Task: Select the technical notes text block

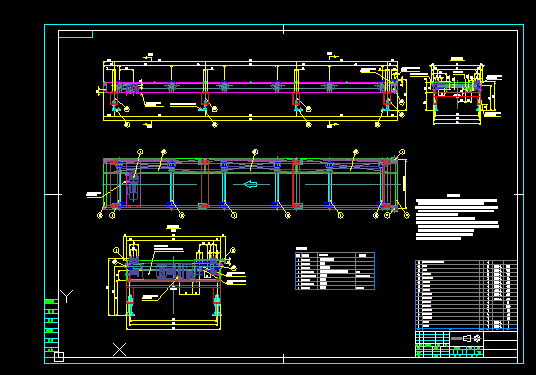Action: [x=457, y=217]
